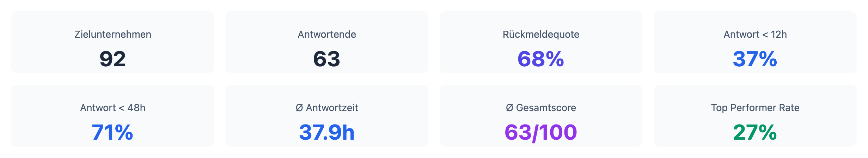Click the Zielunternehmen label
The width and height of the screenshot is (868, 158).
point(113,34)
